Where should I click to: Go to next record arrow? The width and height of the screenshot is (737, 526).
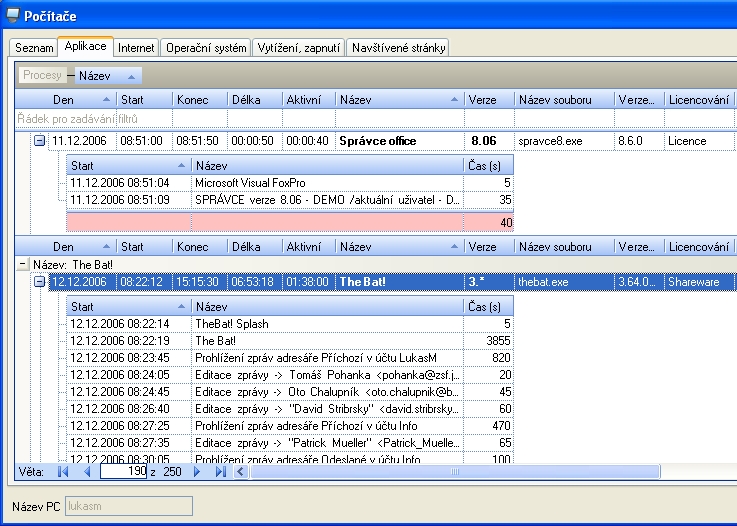197,471
